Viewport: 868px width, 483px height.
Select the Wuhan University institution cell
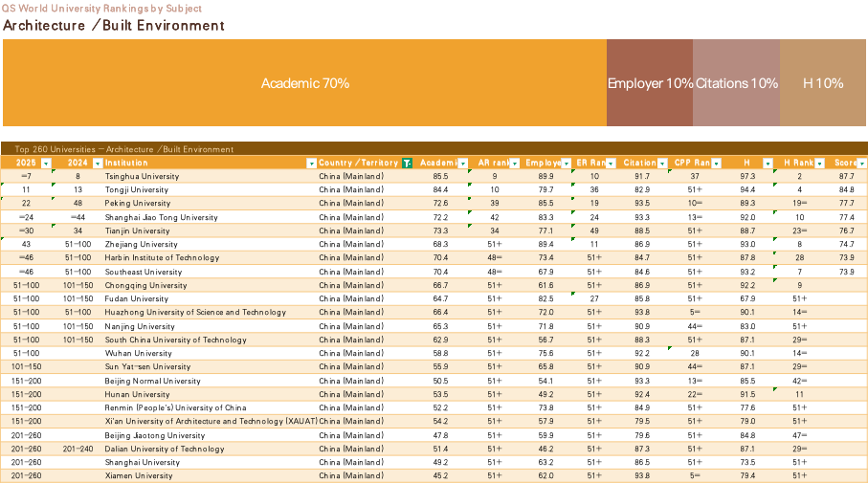pyautogui.click(x=135, y=353)
